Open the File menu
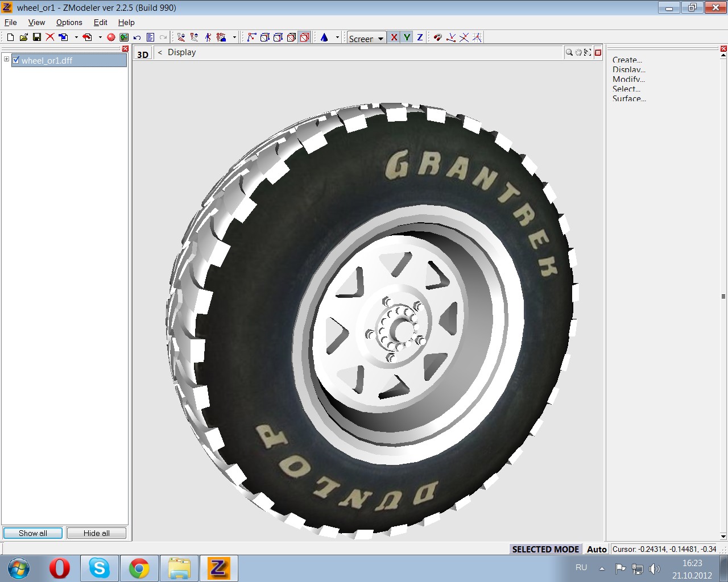This screenshot has height=582, width=728. 11,22
